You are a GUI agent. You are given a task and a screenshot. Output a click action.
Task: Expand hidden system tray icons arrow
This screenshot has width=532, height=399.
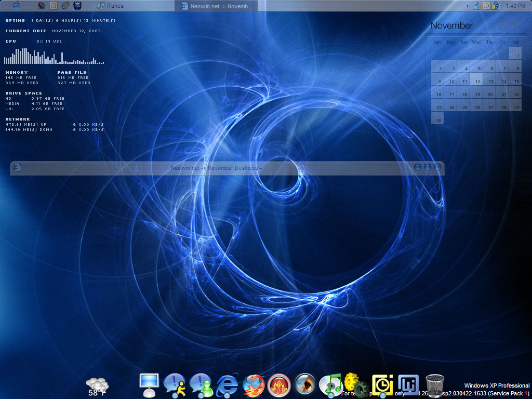pos(468,6)
